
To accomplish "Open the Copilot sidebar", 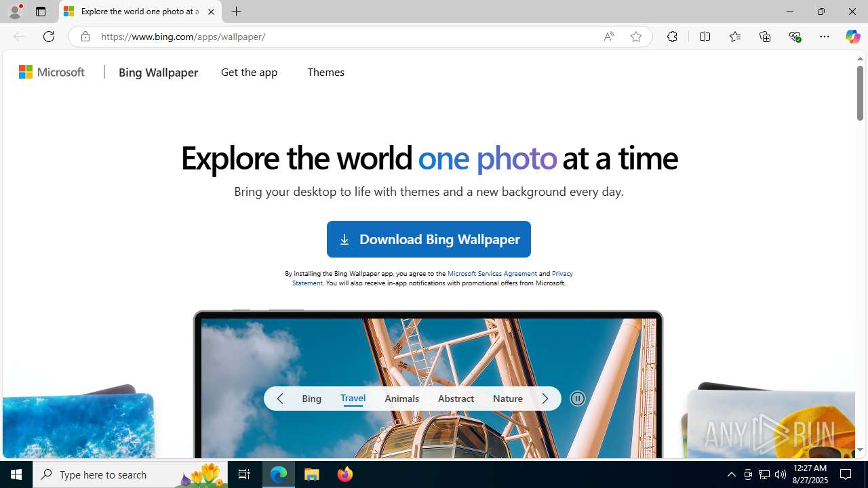I will coord(852,37).
